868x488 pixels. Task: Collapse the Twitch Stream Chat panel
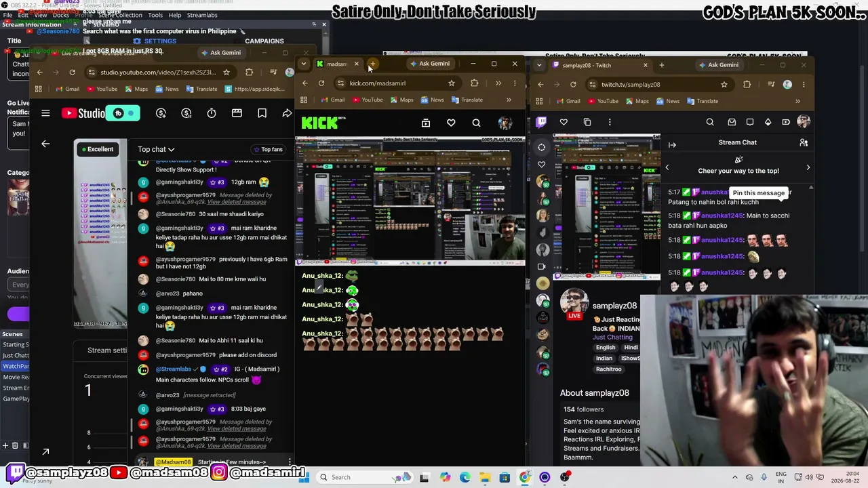(672, 144)
